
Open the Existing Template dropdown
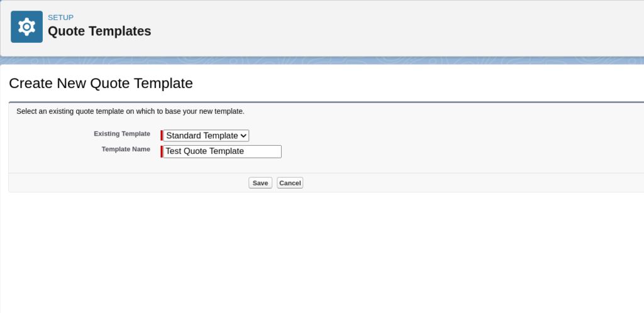pos(206,135)
